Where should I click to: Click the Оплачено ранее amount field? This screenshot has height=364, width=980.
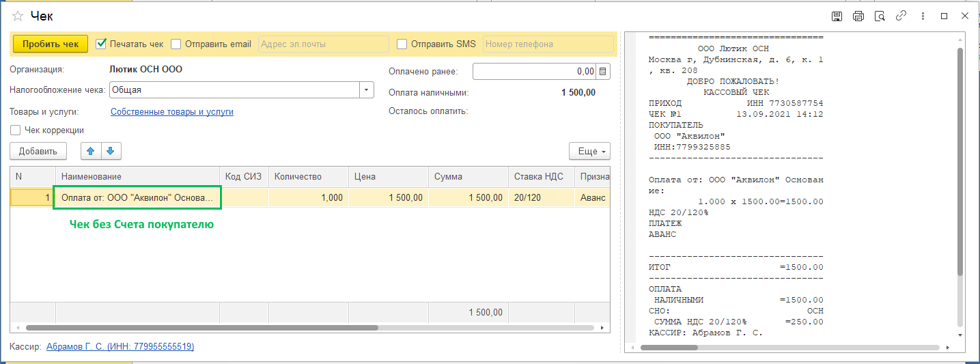pyautogui.click(x=535, y=71)
